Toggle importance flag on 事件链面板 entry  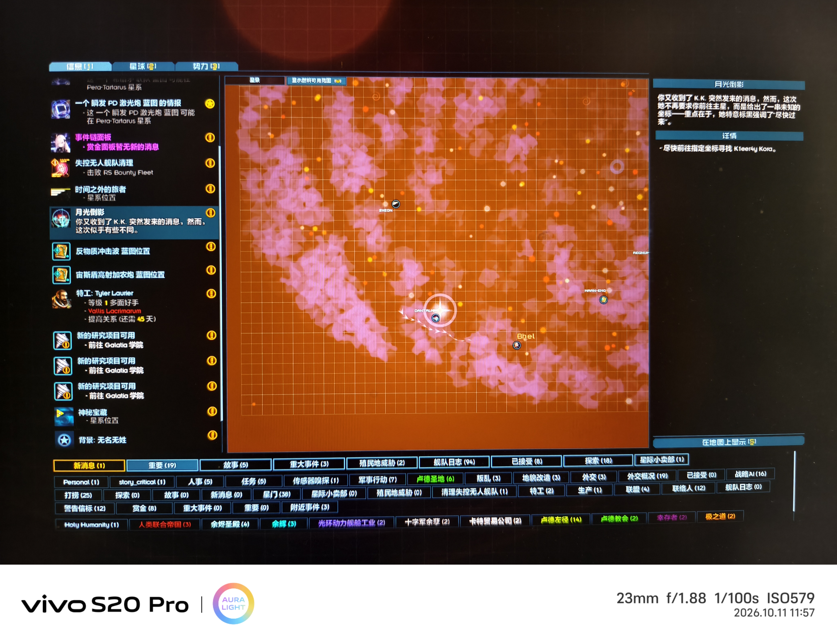pos(210,137)
